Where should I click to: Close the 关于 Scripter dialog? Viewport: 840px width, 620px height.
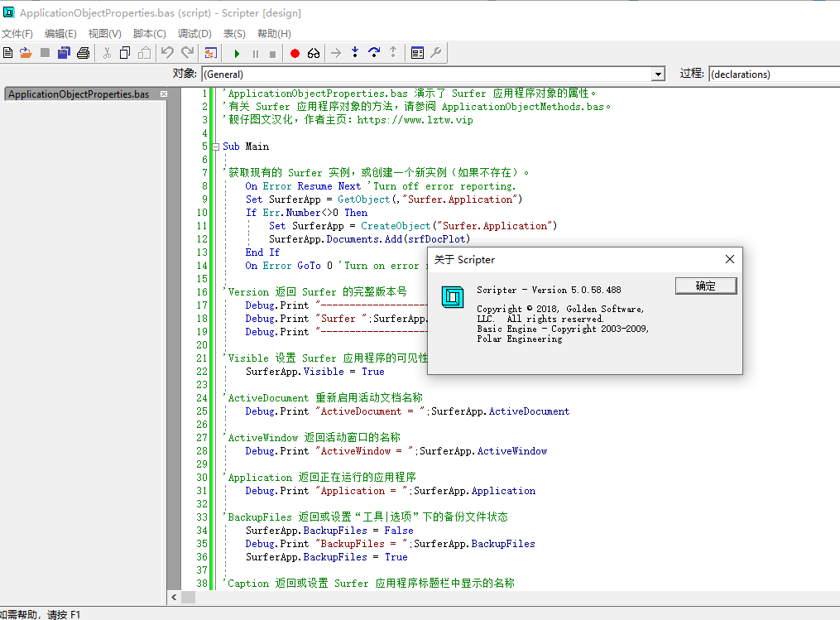[x=730, y=259]
